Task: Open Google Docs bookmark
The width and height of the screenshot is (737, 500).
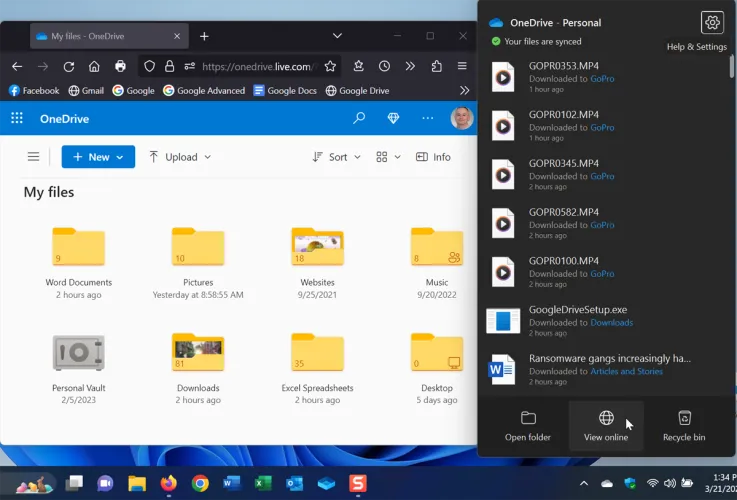Action: 285,90
